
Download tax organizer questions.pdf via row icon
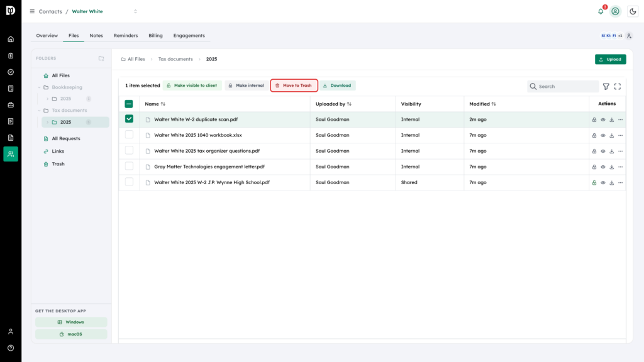pos(611,151)
